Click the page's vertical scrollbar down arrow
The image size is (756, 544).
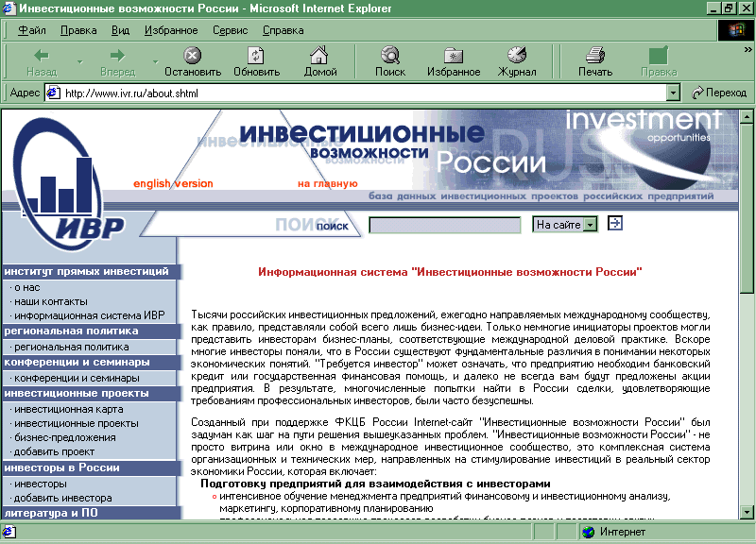pyautogui.click(x=747, y=513)
